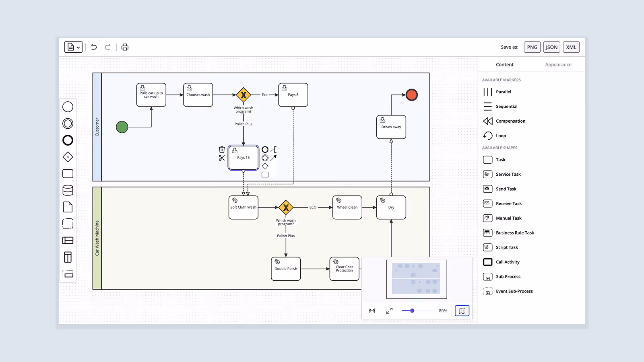The height and width of the screenshot is (362, 644).
Task: Click the scissors cut icon
Action: coord(222,158)
